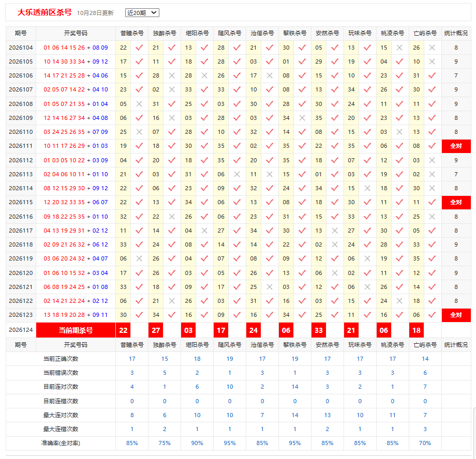Click the 黎轶杀号 header in the top row
476x459 pixels.
(x=295, y=34)
